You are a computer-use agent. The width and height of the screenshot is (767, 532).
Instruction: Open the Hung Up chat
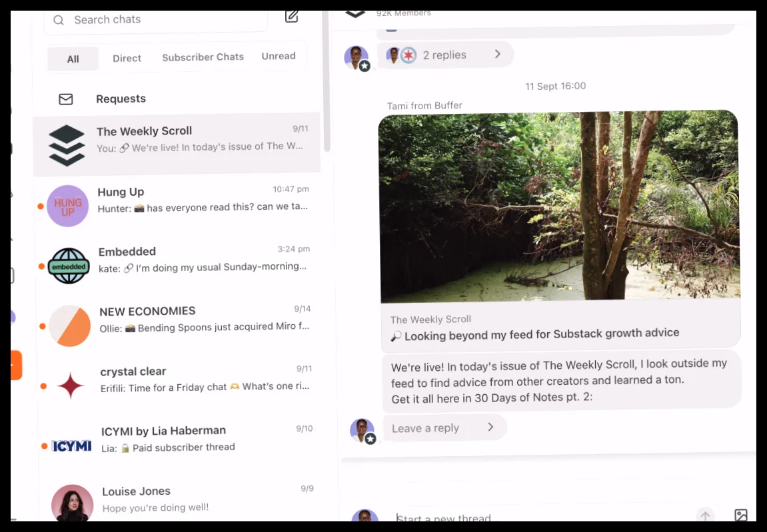177,204
